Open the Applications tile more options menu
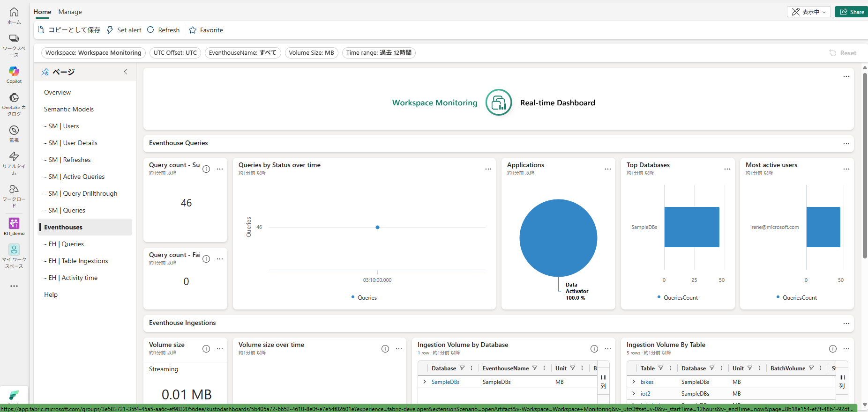 point(608,169)
